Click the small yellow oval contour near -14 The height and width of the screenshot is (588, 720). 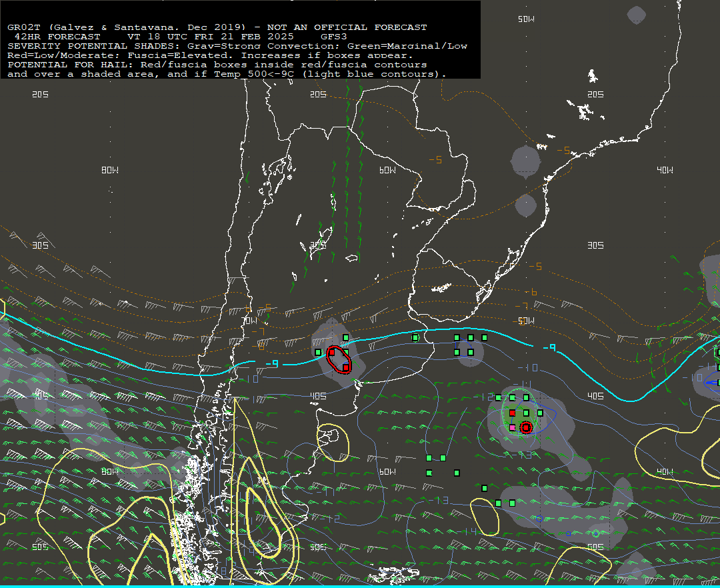click(x=485, y=518)
